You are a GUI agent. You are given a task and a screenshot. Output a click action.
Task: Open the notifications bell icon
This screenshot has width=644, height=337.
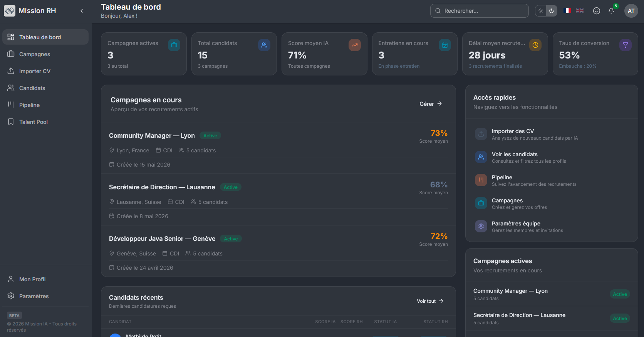click(611, 11)
